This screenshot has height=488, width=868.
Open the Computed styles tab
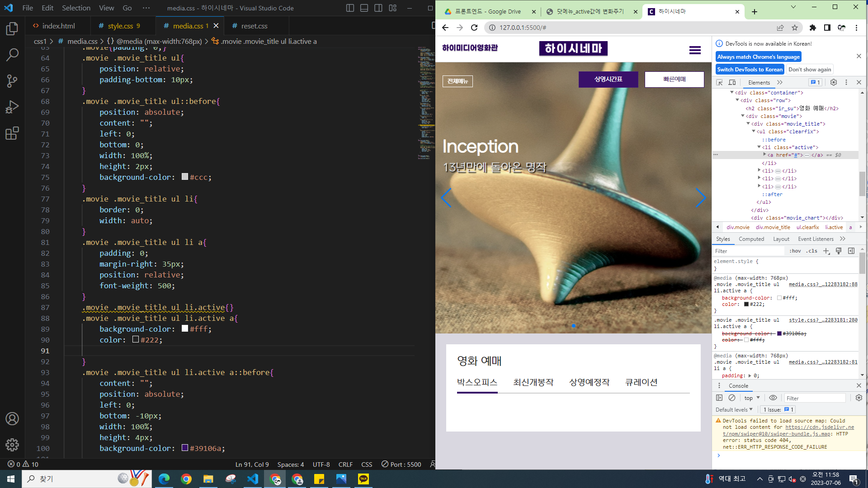(751, 239)
